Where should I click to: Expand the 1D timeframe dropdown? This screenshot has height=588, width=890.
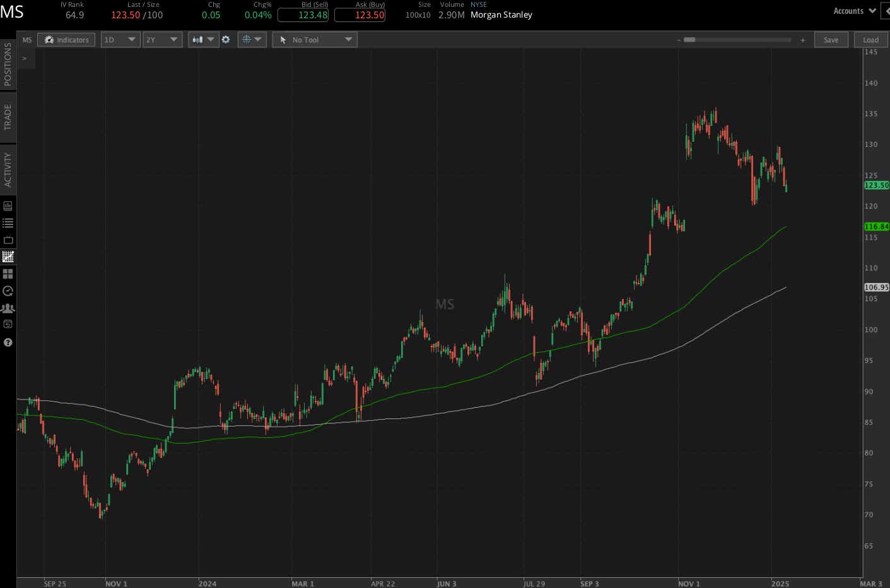tap(120, 39)
